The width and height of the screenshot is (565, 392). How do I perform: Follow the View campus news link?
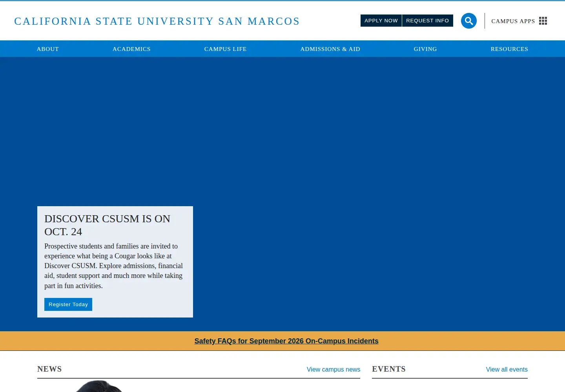click(334, 369)
